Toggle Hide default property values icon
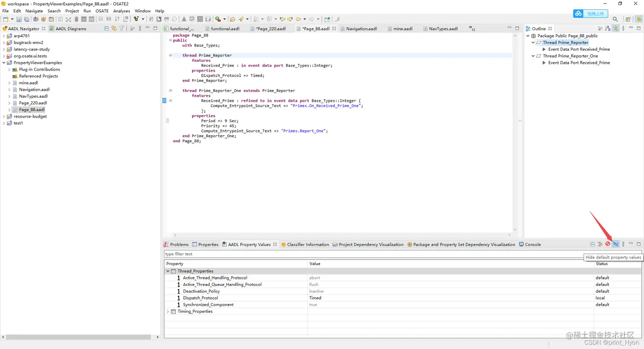Image resolution: width=644 pixels, height=349 pixels. tap(615, 244)
